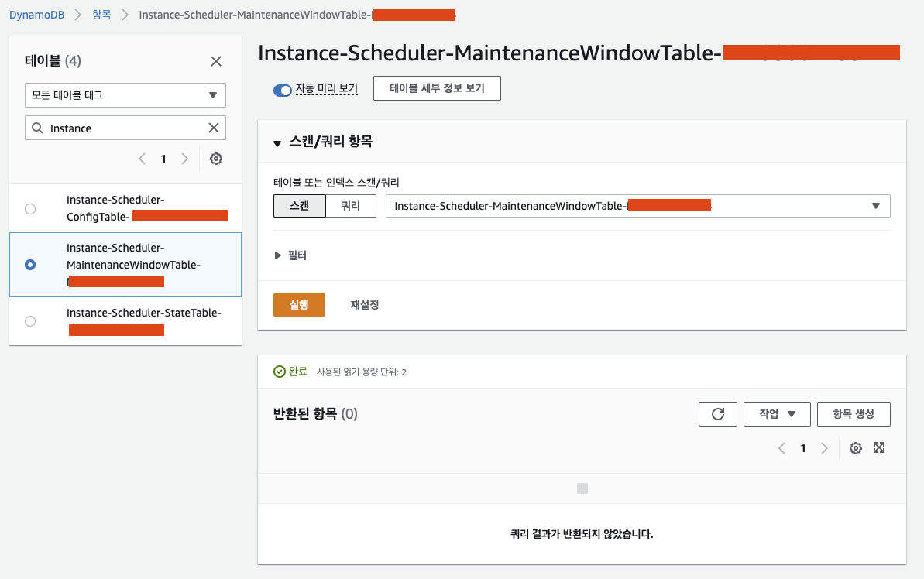The width and height of the screenshot is (924, 579).
Task: Open DynamoDB breadcrumb link
Action: [36, 15]
